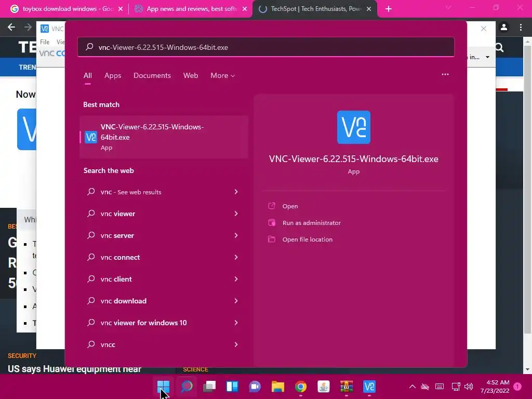Open the taskbar Search icon

point(187,387)
